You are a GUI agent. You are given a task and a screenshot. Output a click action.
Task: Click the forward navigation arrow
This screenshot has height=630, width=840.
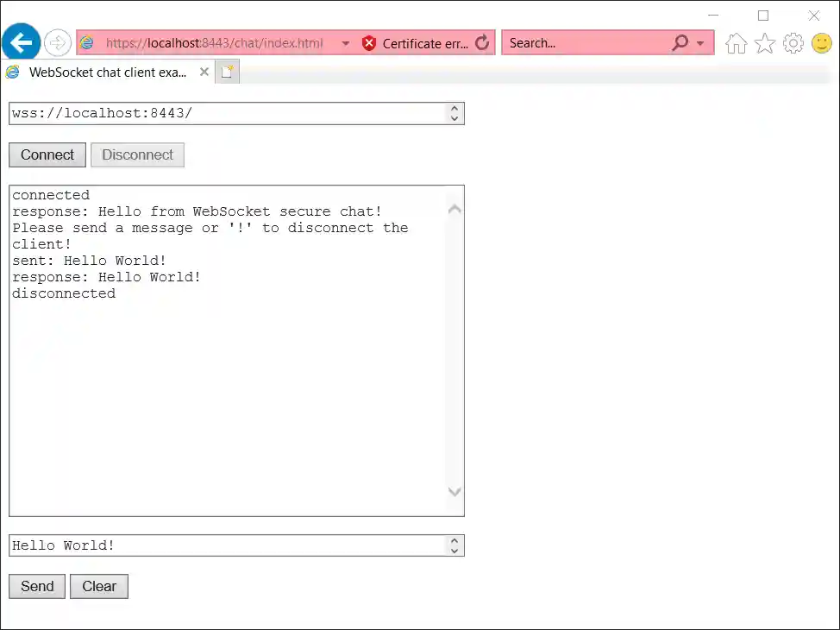click(x=57, y=42)
